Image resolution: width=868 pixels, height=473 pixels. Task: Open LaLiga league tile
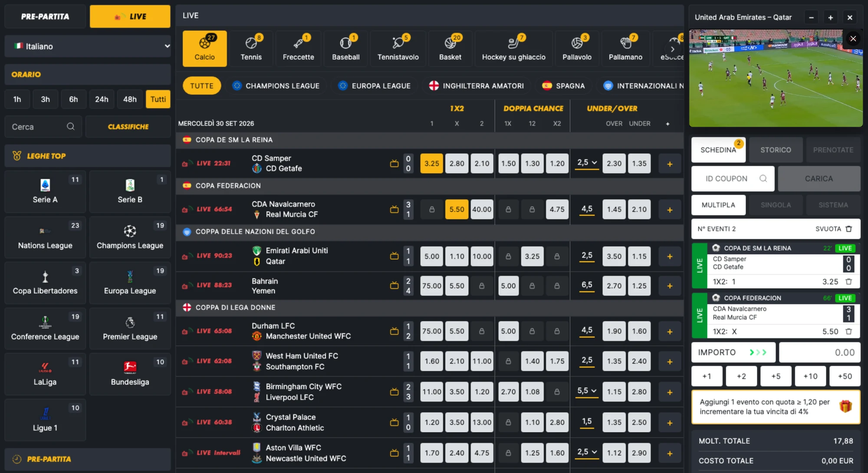[45, 374]
